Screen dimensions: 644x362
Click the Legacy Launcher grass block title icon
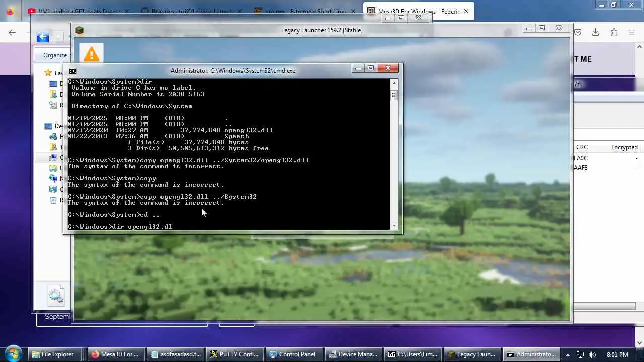pyautogui.click(x=79, y=30)
